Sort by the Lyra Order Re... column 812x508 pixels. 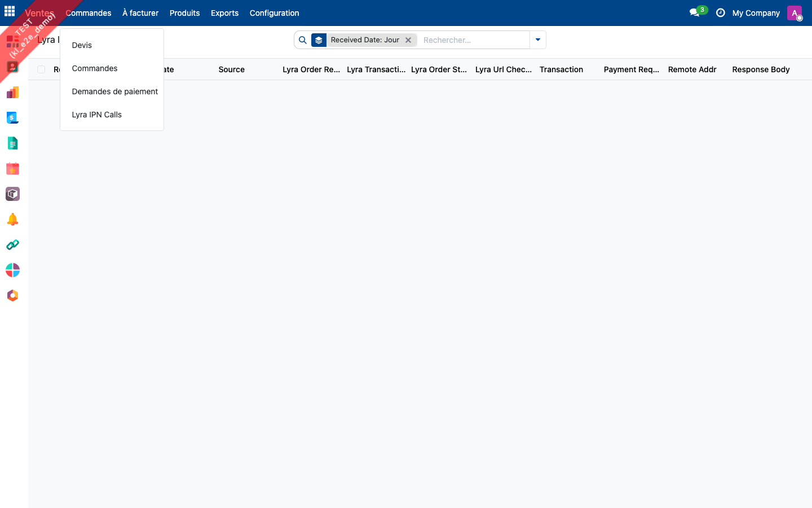[x=311, y=69]
